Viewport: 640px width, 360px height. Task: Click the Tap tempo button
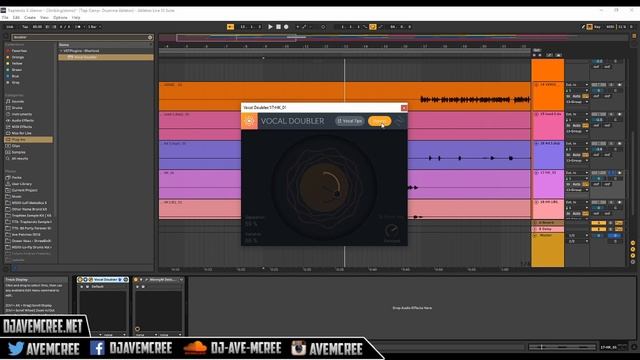click(x=25, y=27)
